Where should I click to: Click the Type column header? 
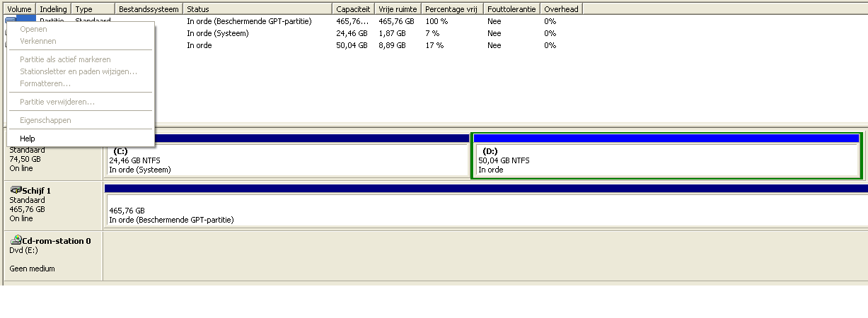(x=93, y=8)
